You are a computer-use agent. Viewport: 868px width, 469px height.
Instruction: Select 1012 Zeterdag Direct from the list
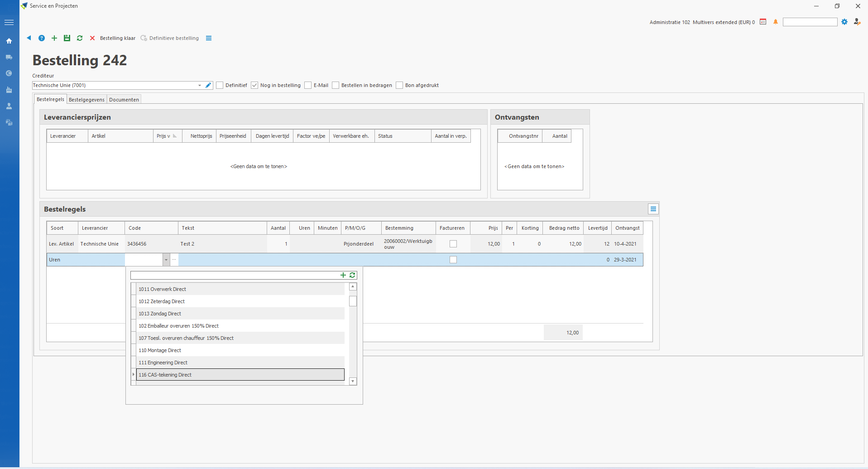[x=162, y=301]
